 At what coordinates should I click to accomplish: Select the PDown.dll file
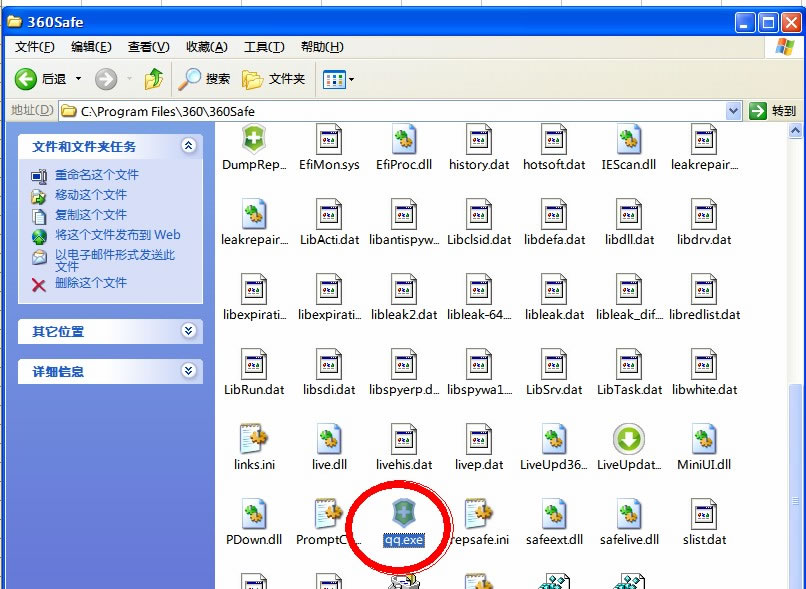(x=254, y=522)
